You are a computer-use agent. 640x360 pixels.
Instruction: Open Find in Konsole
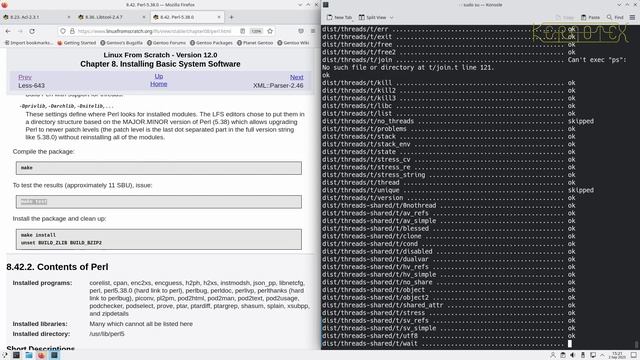tap(615, 18)
